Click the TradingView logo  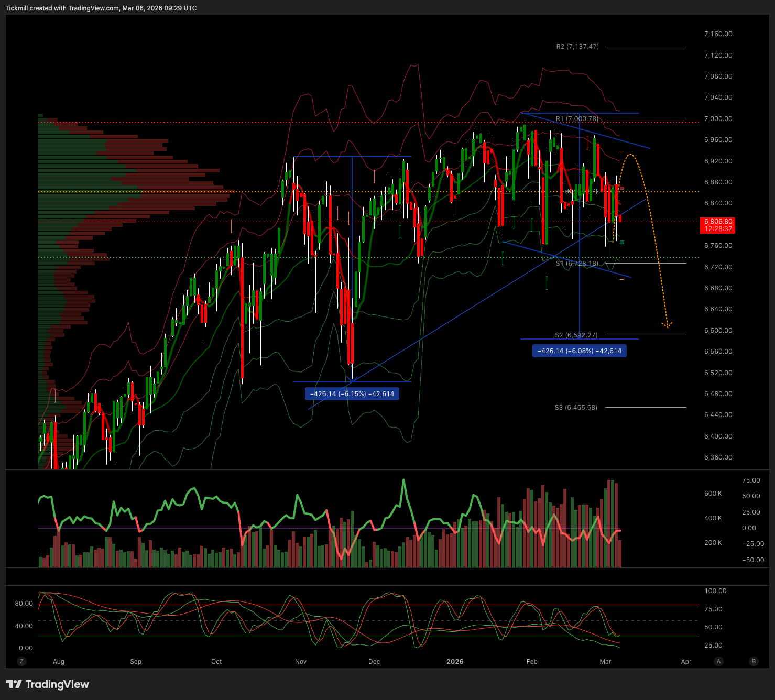tap(48, 684)
